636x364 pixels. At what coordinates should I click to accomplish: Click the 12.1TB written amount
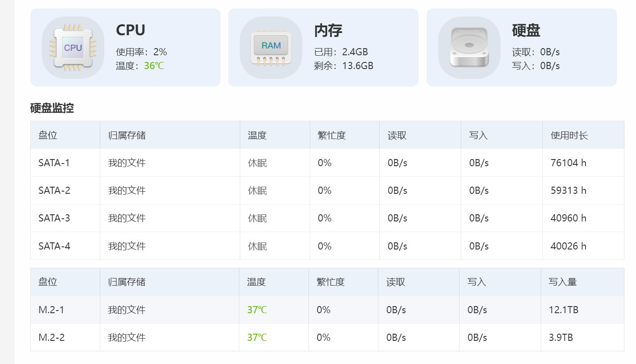pyautogui.click(x=563, y=310)
